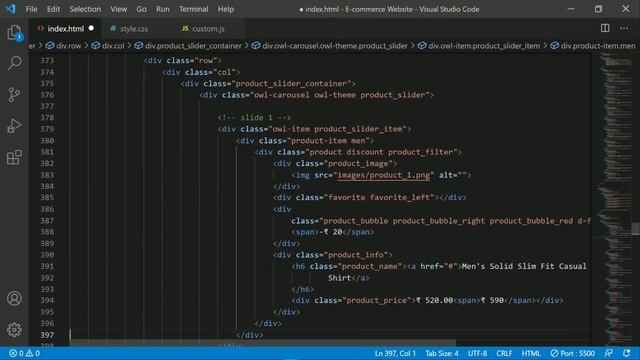Click the product_price div line

click(427, 300)
